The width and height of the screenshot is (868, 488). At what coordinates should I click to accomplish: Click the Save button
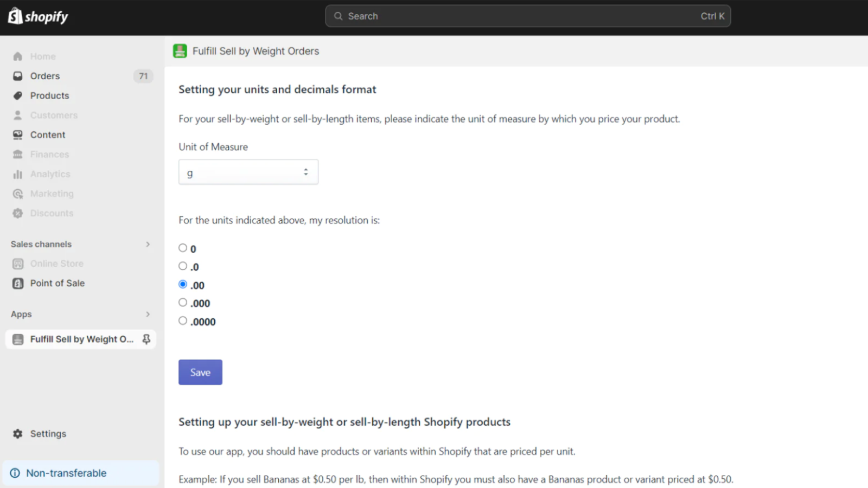[200, 372]
